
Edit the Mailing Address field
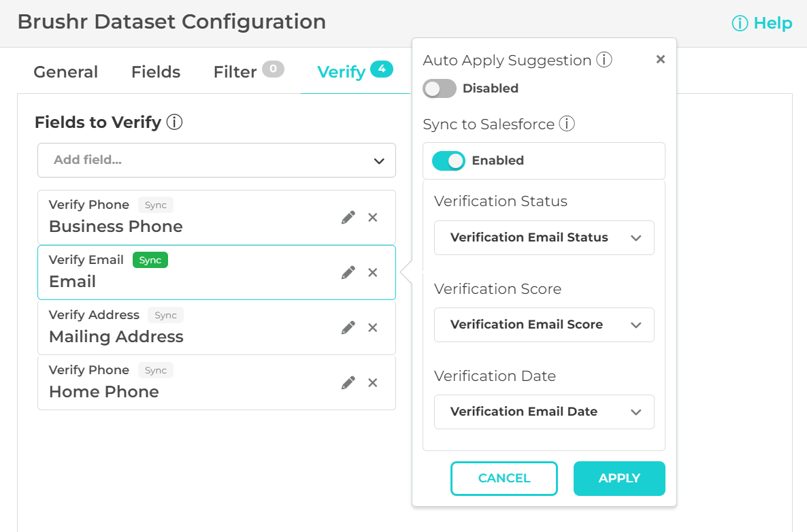point(348,328)
